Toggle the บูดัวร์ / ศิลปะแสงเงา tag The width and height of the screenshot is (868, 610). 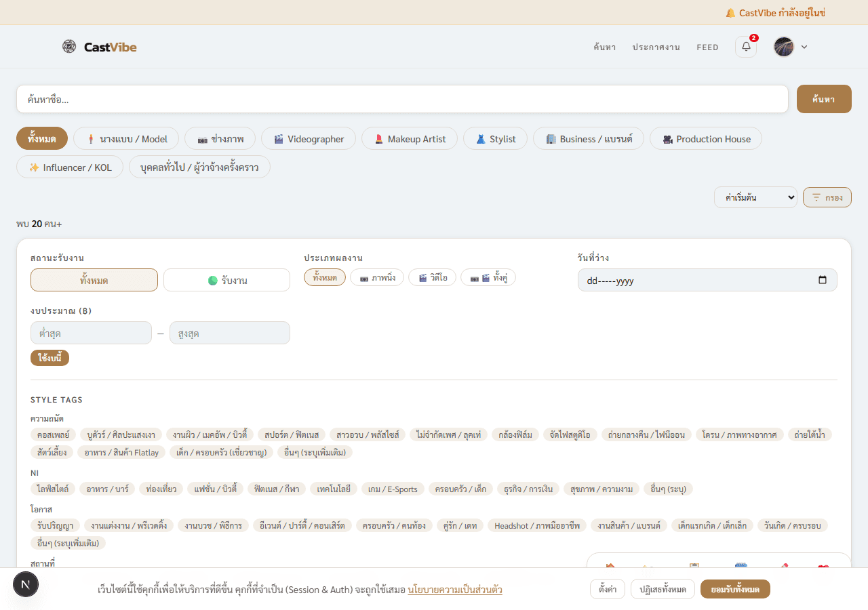(x=120, y=434)
